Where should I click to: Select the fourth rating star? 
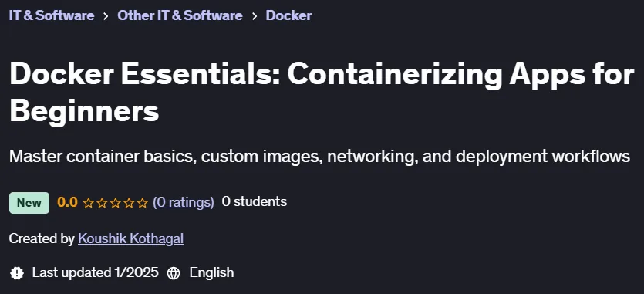click(x=129, y=203)
